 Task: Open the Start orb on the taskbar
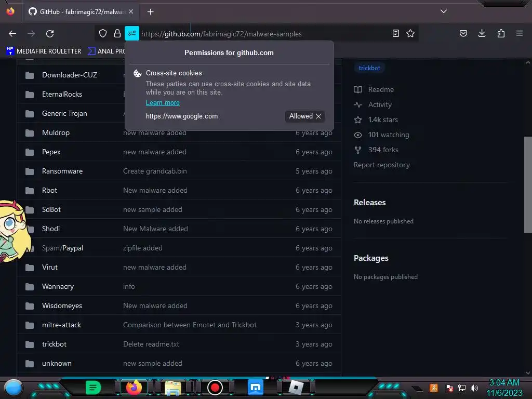pyautogui.click(x=14, y=388)
